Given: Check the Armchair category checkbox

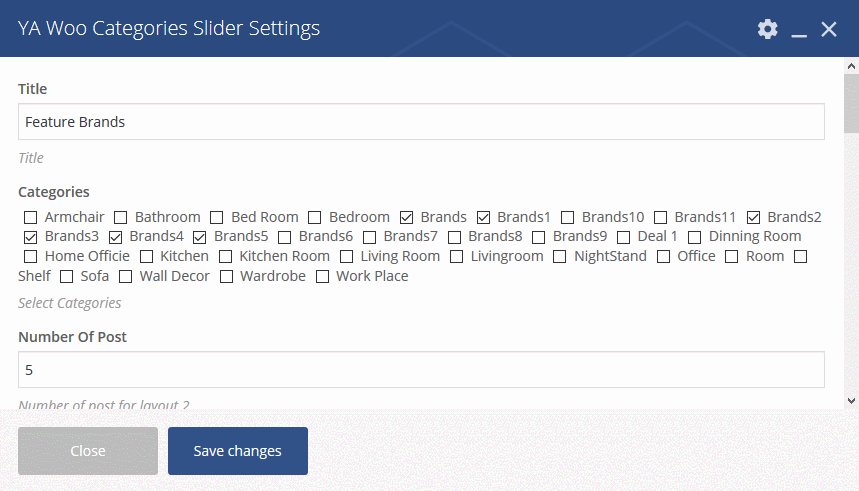Looking at the screenshot, I should coord(31,218).
